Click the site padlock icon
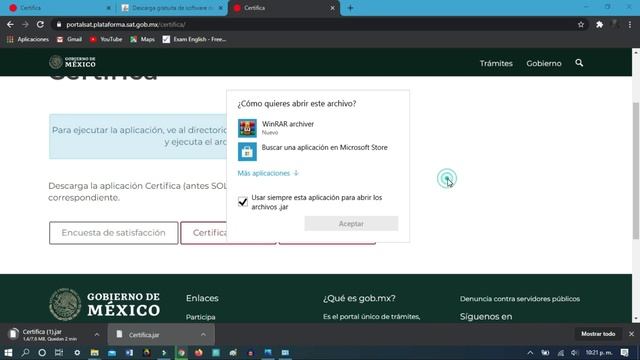 59,24
